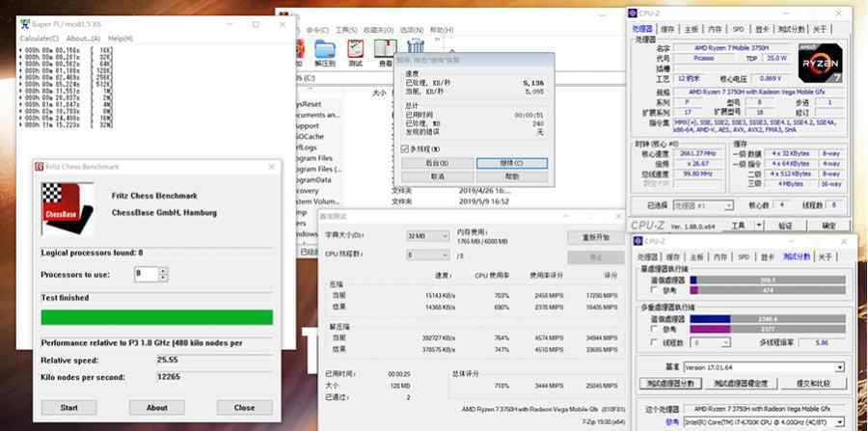Increase the Processors to use stepper in Fritz
The height and width of the screenshot is (431, 868).
(163, 271)
